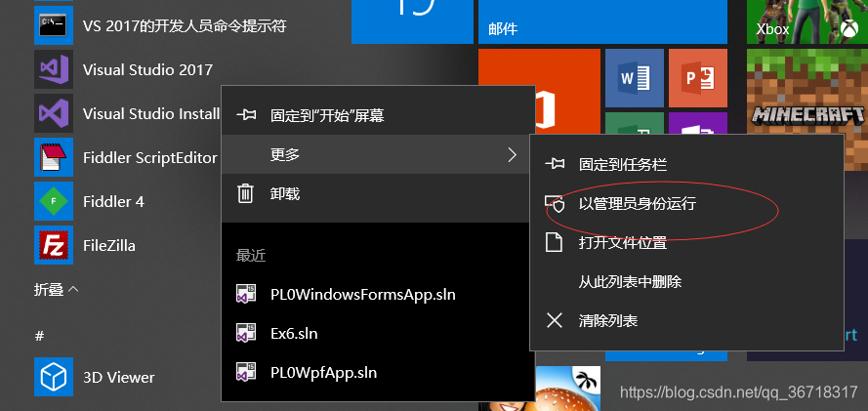Open the FileZilla app icon
This screenshot has width=868, height=411.
(54, 244)
